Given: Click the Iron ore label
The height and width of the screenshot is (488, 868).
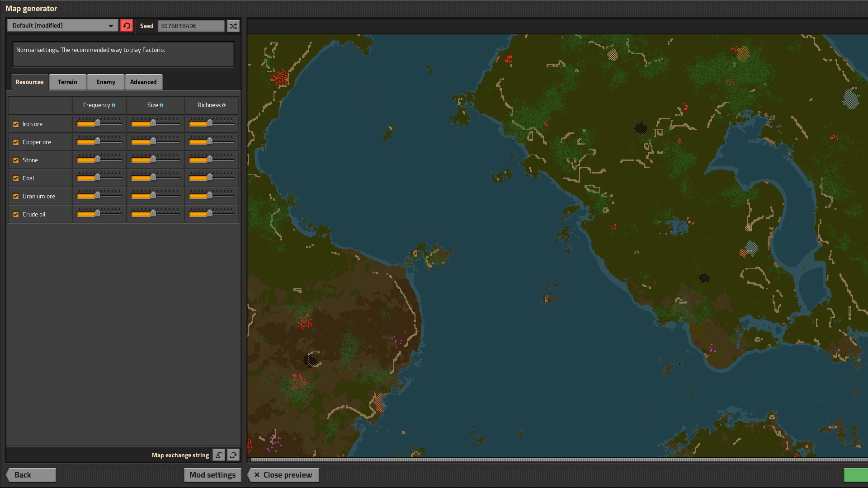Looking at the screenshot, I should click(33, 124).
